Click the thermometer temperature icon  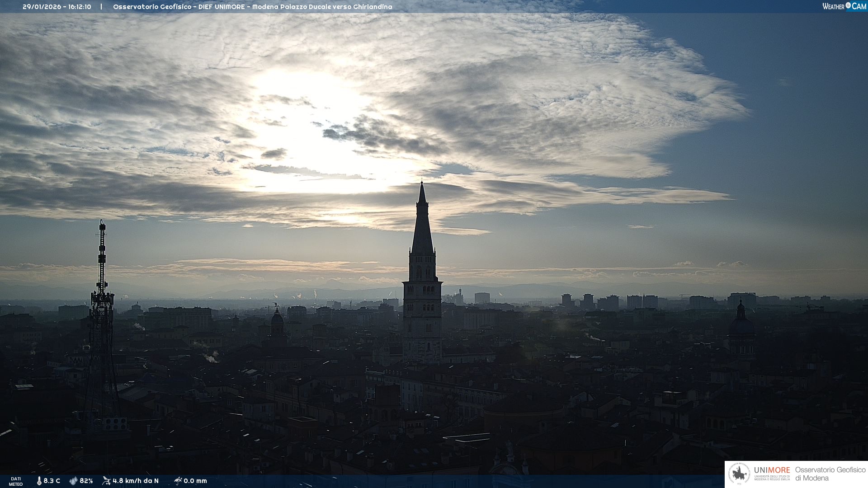pyautogui.click(x=39, y=481)
